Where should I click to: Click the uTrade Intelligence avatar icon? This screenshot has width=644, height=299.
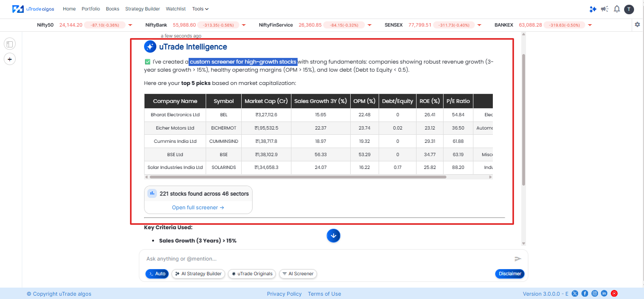point(150,47)
